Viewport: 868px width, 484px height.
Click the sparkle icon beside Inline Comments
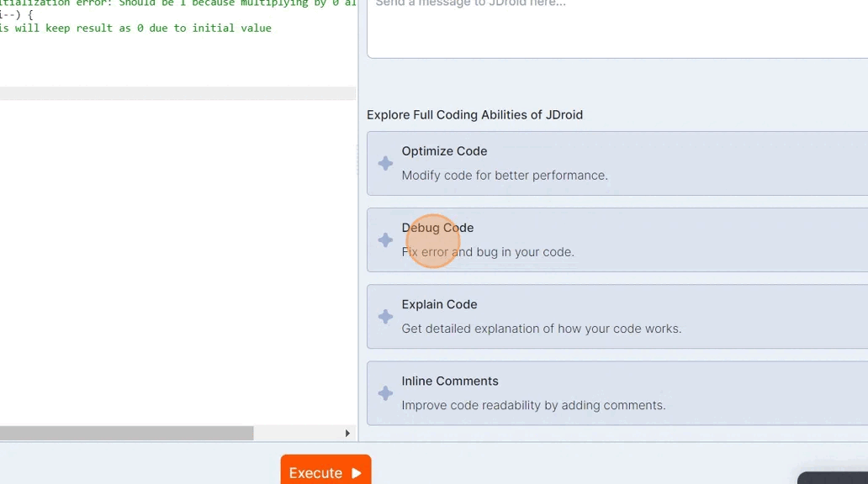[x=385, y=393]
